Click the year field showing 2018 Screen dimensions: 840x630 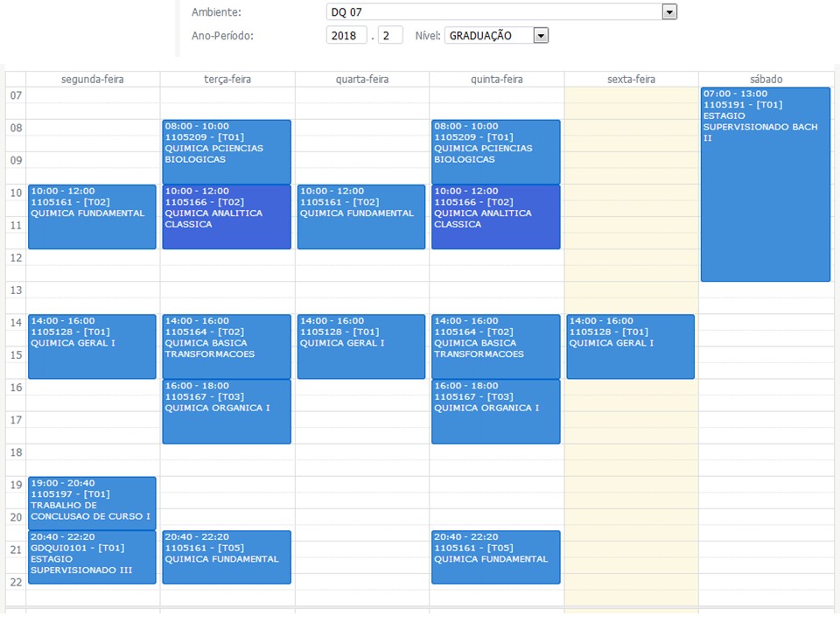(x=346, y=36)
